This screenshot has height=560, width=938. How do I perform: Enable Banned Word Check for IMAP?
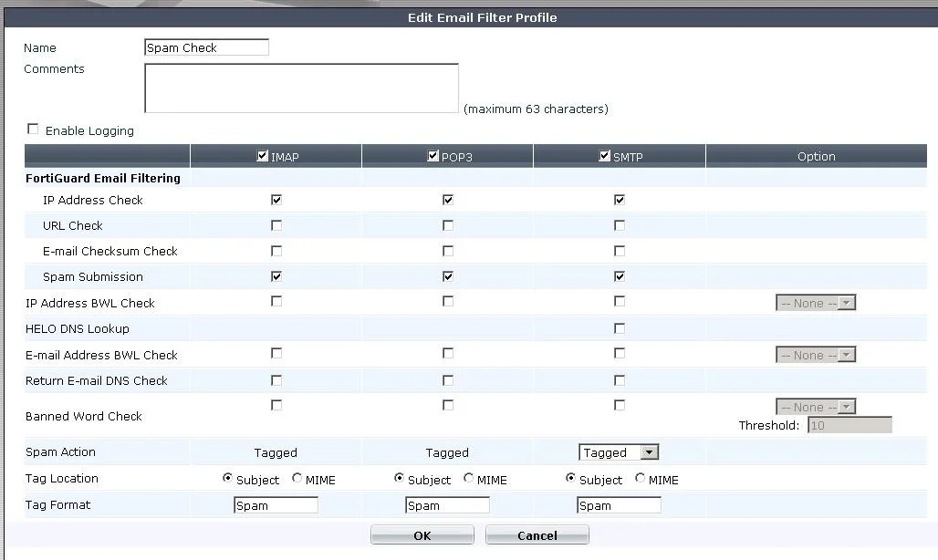tap(276, 405)
